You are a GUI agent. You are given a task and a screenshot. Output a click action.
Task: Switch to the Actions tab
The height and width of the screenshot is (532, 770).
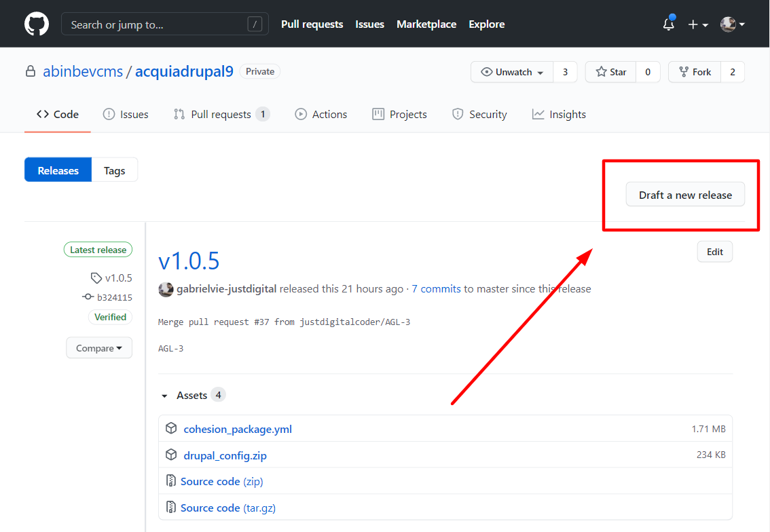tap(320, 115)
